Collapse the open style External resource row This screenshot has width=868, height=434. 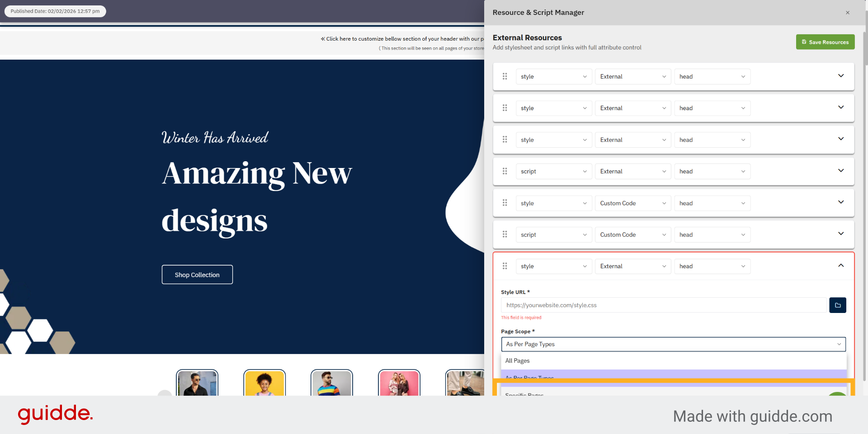[x=841, y=266]
